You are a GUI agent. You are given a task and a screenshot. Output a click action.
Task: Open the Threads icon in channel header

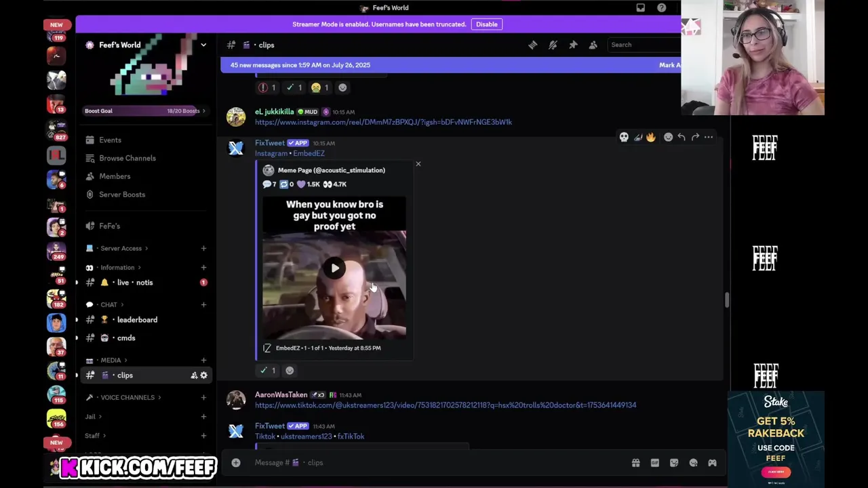533,45
